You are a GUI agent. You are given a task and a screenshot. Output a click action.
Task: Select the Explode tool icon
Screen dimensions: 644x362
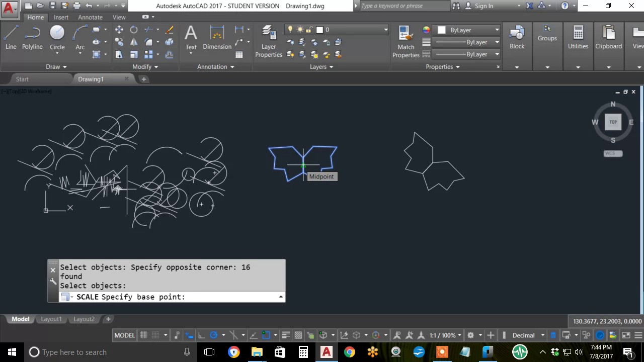point(170,42)
